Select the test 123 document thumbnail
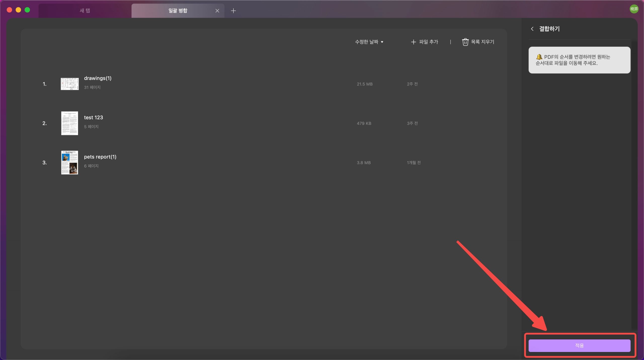Image resolution: width=644 pixels, height=360 pixels. pyautogui.click(x=70, y=123)
